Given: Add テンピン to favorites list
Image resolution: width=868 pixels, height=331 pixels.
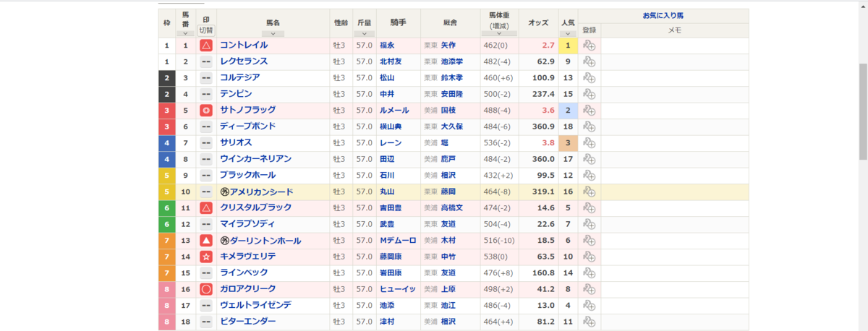Looking at the screenshot, I should point(589,95).
